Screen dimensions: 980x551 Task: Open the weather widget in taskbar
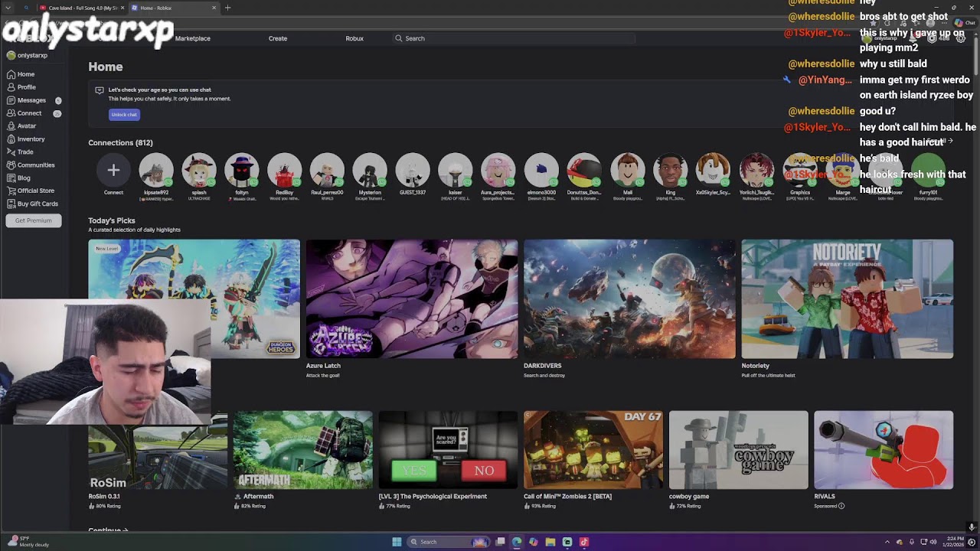click(27, 542)
